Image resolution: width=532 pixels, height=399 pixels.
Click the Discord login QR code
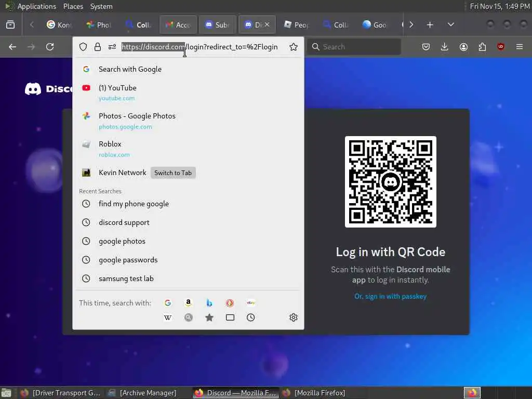click(391, 182)
